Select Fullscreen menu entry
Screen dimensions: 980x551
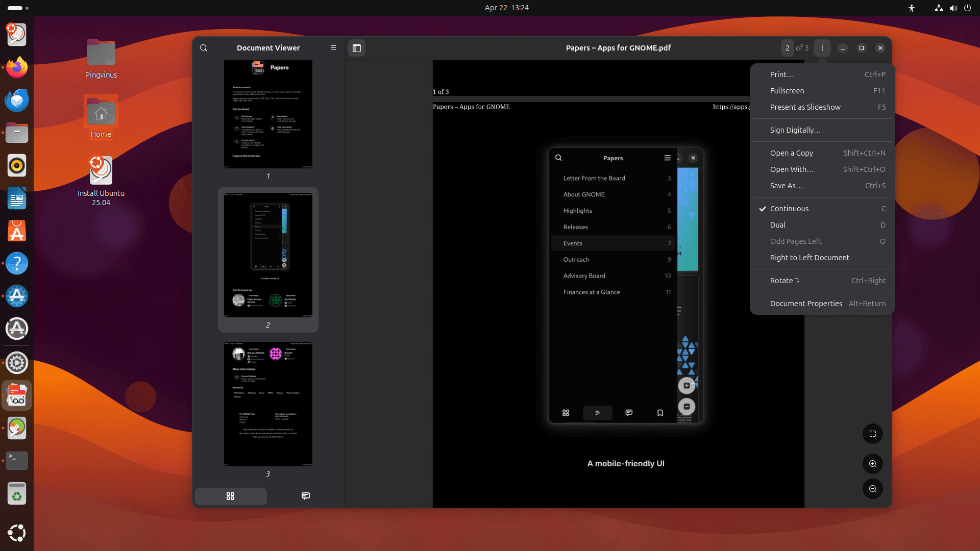pyautogui.click(x=822, y=91)
